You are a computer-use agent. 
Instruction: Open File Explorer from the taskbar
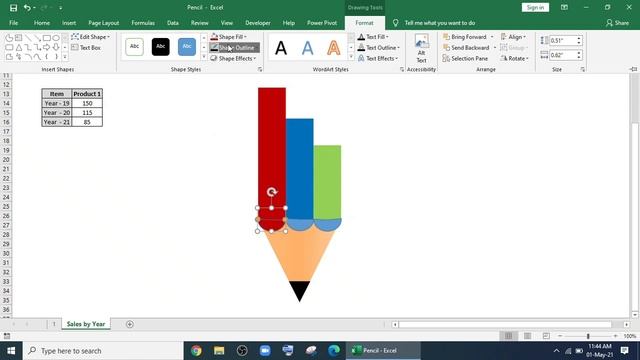pos(219,351)
